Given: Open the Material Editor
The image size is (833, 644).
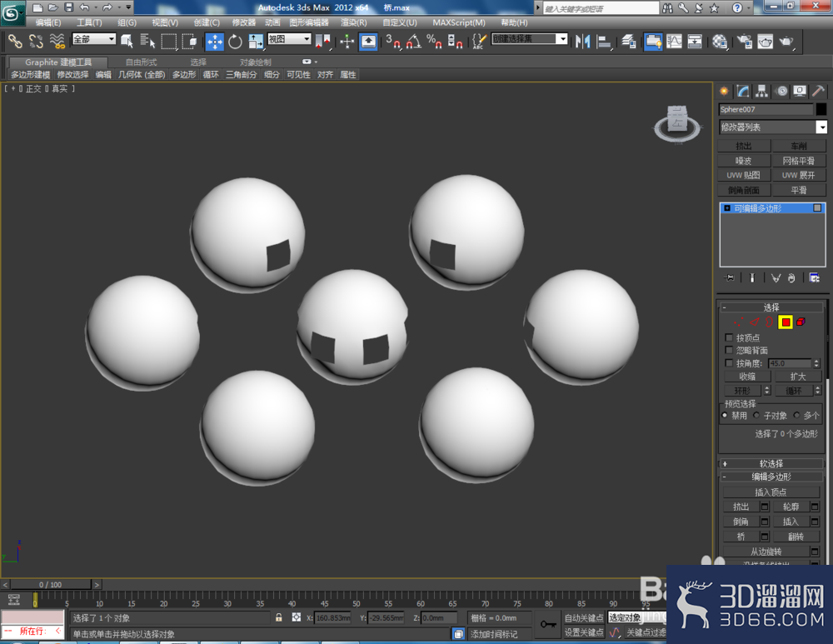Looking at the screenshot, I should 720,42.
